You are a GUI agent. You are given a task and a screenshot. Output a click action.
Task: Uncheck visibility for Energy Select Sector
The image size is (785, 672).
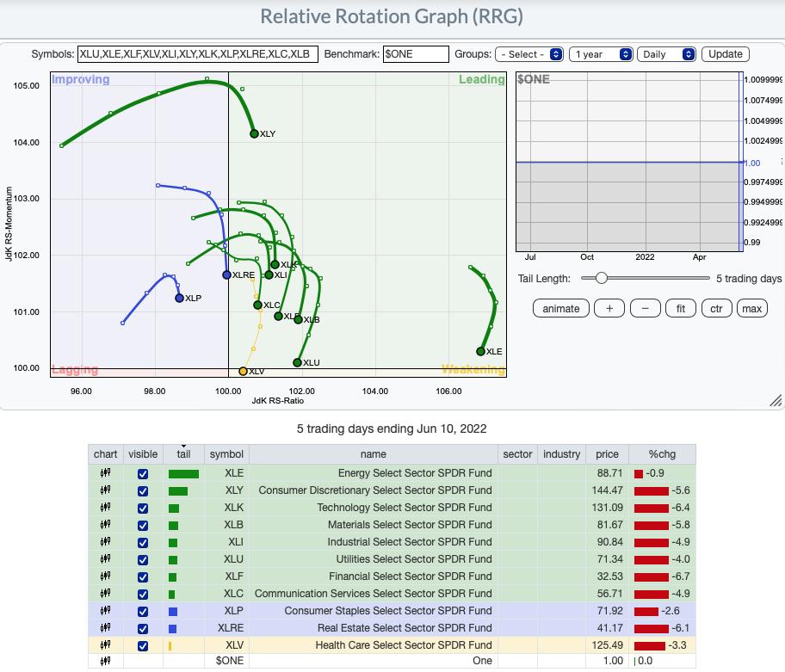143,473
